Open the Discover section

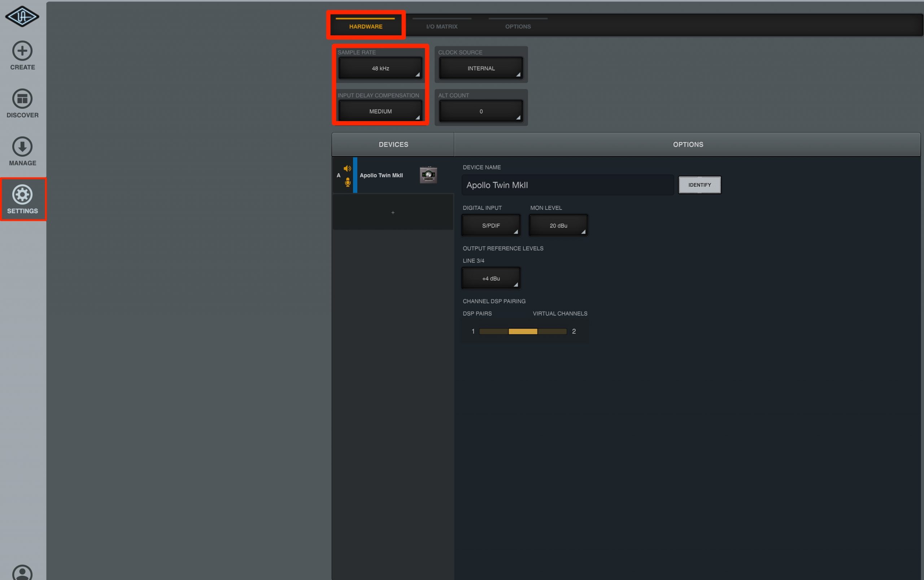[22, 104]
